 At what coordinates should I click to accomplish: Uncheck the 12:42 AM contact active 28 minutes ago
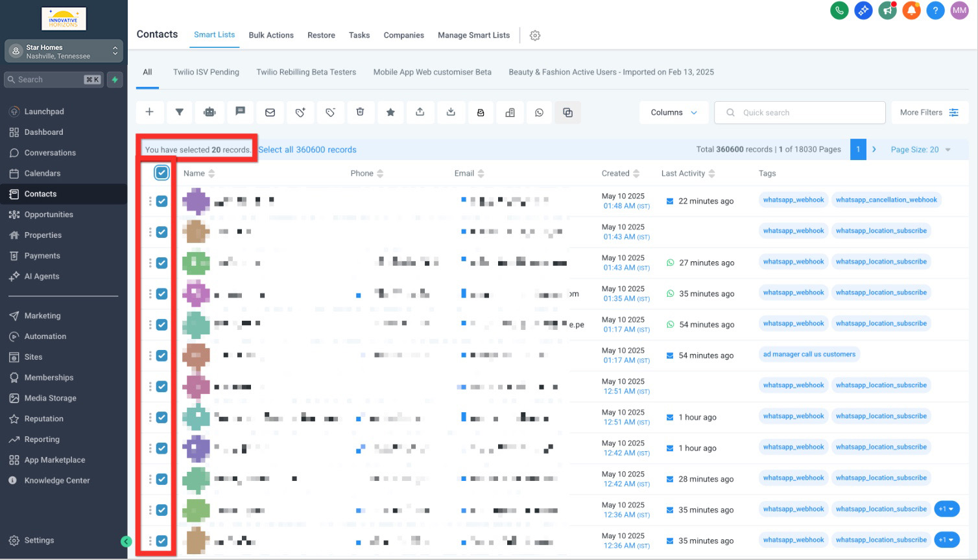pyautogui.click(x=161, y=479)
